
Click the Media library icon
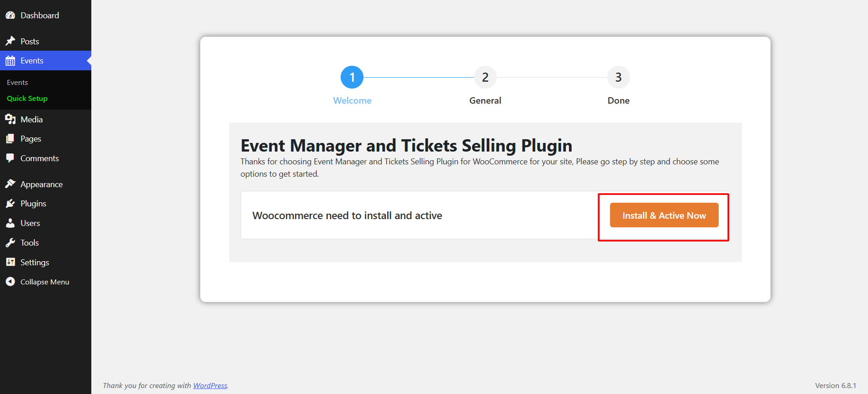[x=10, y=119]
